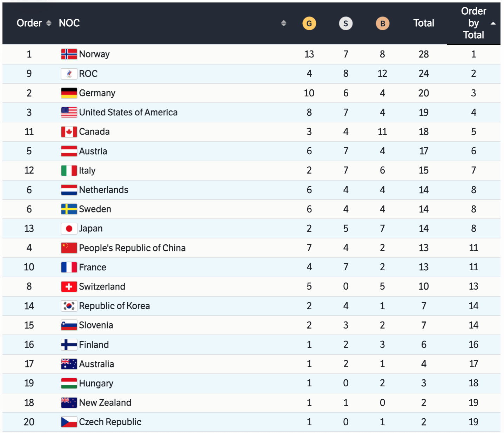Click the Norway flag icon
Viewport: 504px width, 433px height.
pyautogui.click(x=69, y=54)
